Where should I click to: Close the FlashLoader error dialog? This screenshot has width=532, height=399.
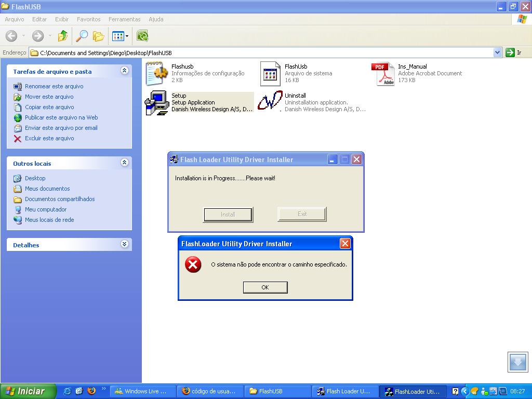[x=345, y=243]
